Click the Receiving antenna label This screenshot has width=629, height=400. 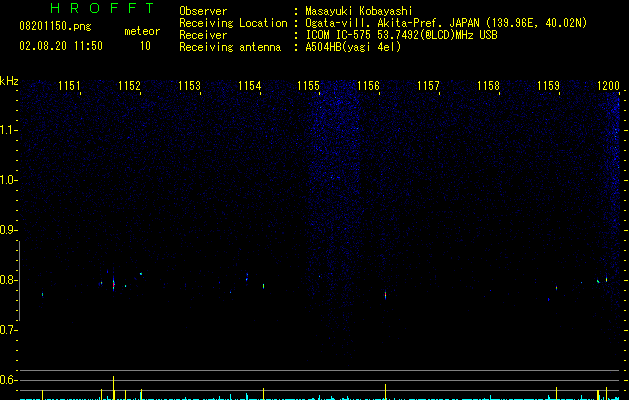(230, 47)
